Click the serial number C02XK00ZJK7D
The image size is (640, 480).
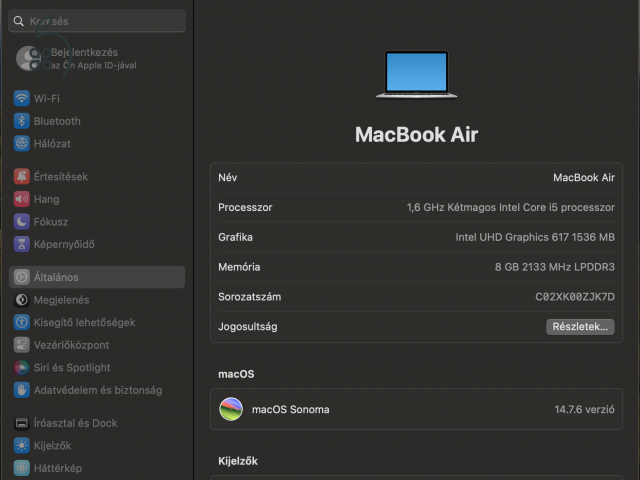tap(575, 297)
